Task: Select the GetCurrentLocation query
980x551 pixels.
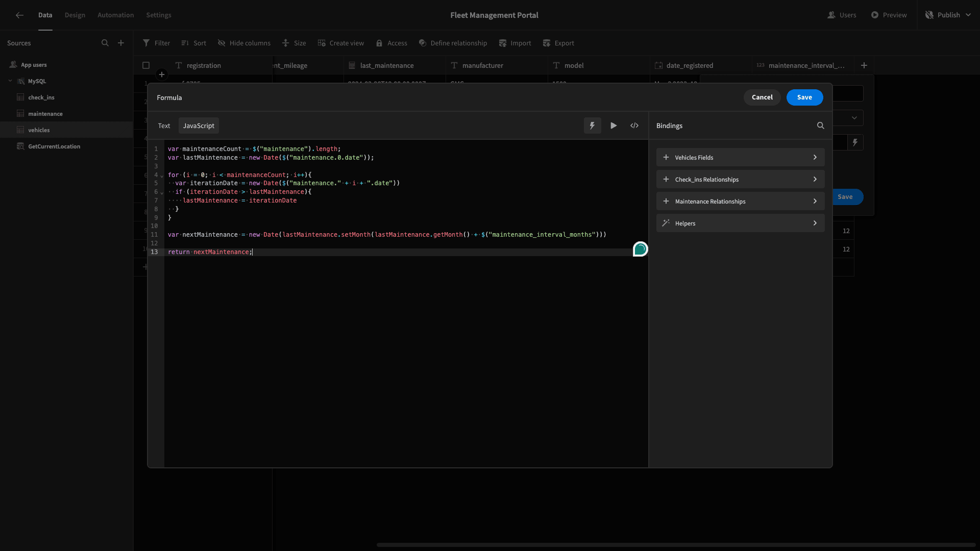Action: tap(66, 146)
